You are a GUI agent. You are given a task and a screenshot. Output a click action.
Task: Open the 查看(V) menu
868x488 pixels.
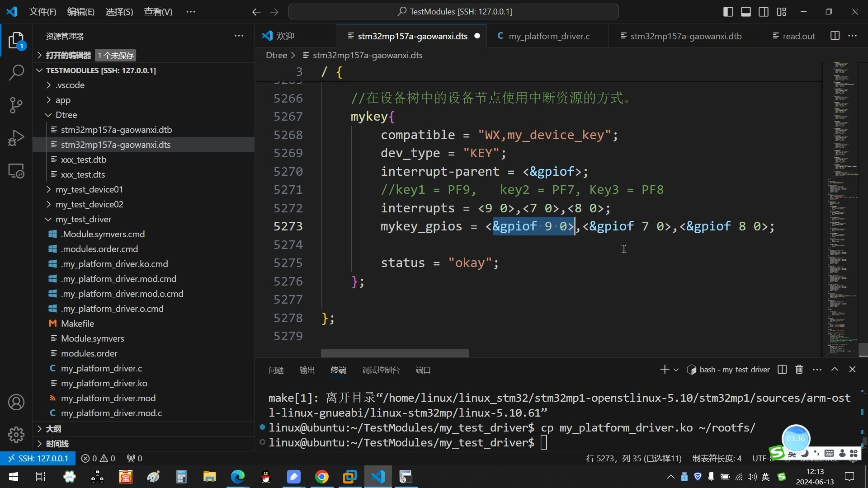pyautogui.click(x=158, y=12)
